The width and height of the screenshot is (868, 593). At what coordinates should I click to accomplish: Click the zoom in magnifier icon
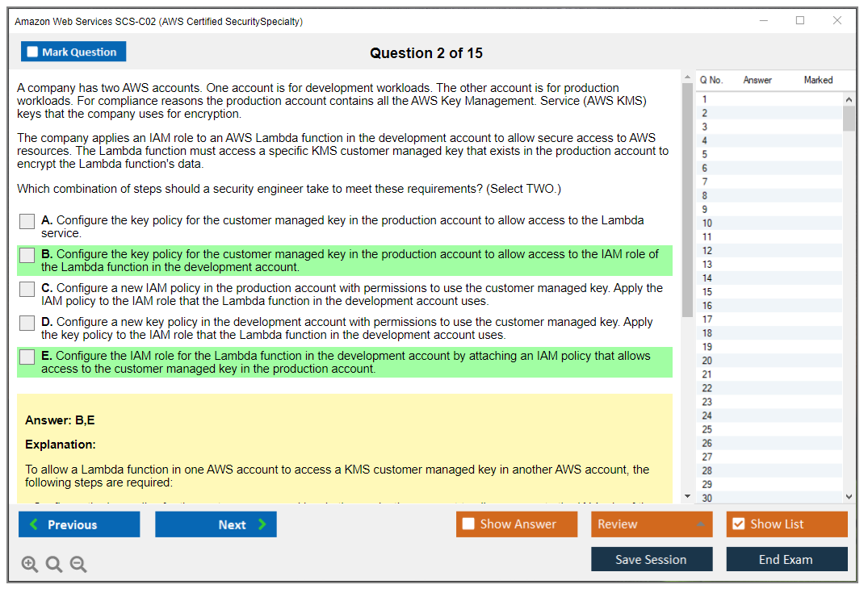point(30,565)
